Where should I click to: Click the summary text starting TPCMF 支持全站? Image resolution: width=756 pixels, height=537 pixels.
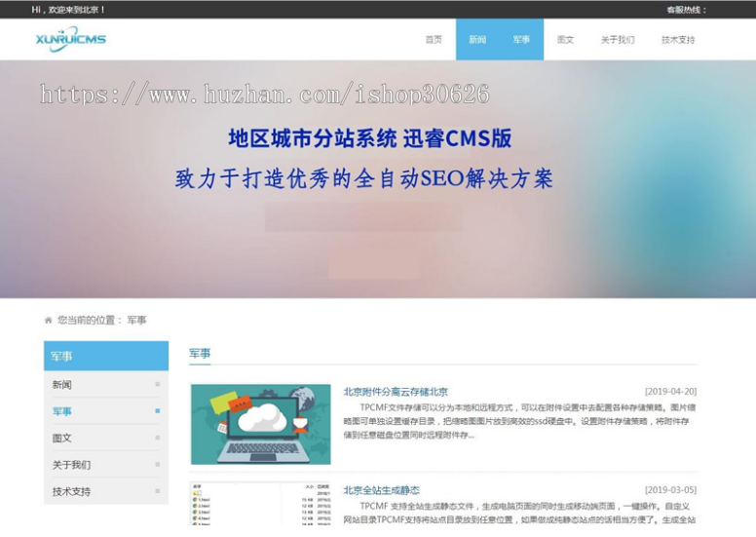click(x=519, y=513)
